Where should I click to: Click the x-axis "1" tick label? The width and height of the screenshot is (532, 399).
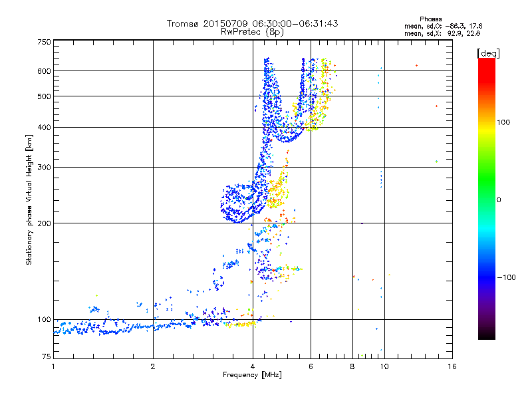tap(53, 366)
